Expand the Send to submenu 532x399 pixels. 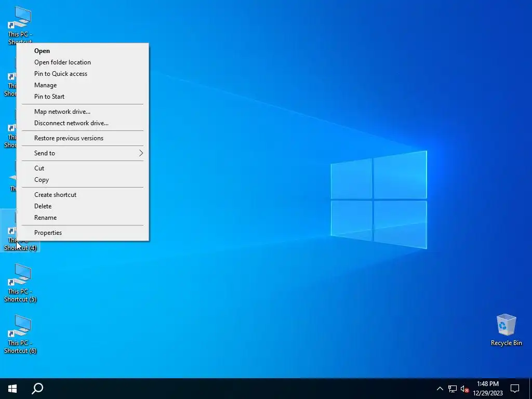click(x=83, y=153)
